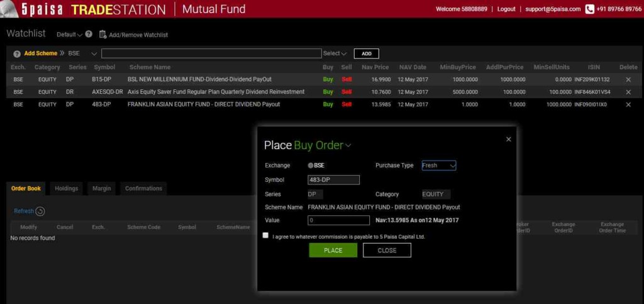Switch to the Holdings tab
This screenshot has height=304, width=644.
click(x=67, y=188)
